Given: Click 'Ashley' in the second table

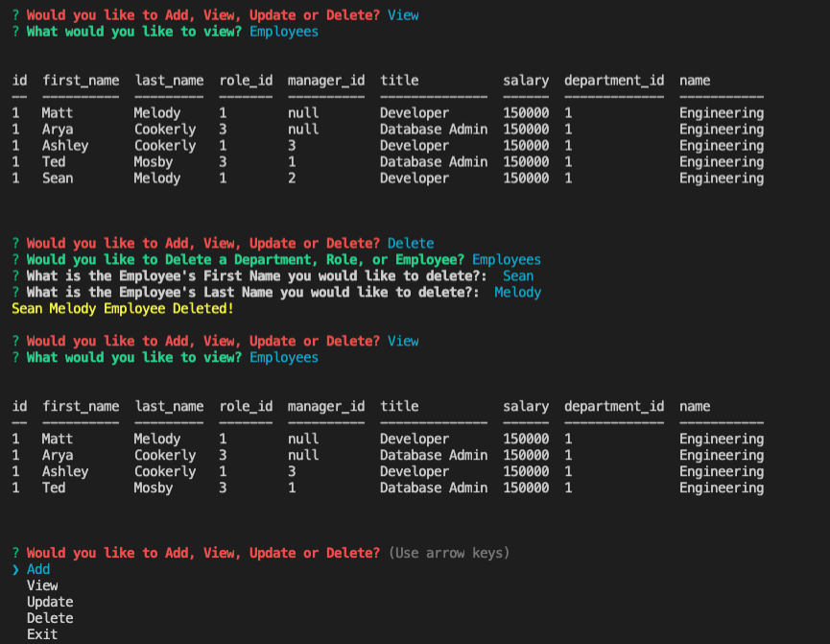Looking at the screenshot, I should pyautogui.click(x=65, y=471).
